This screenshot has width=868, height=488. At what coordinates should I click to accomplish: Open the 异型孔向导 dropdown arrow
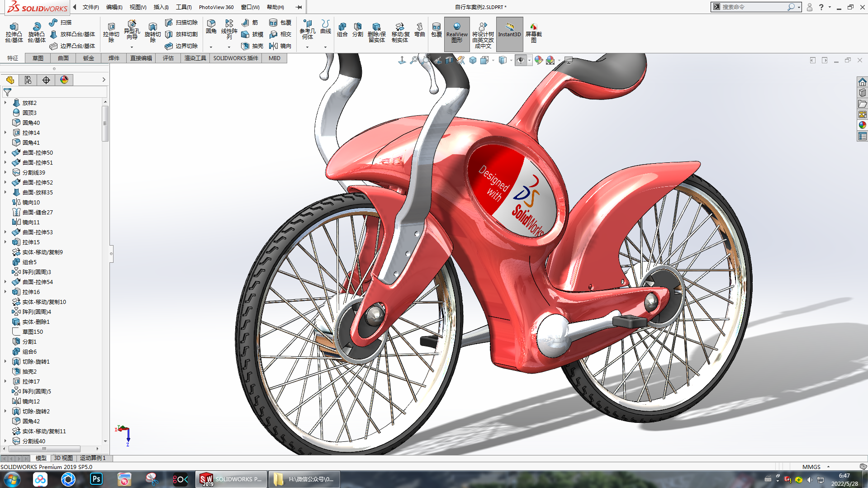pos(132,47)
